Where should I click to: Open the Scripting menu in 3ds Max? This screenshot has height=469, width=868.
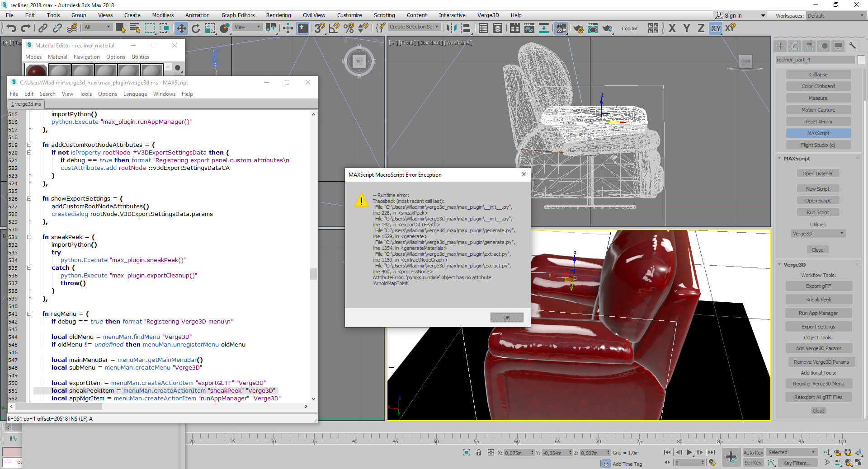[384, 15]
